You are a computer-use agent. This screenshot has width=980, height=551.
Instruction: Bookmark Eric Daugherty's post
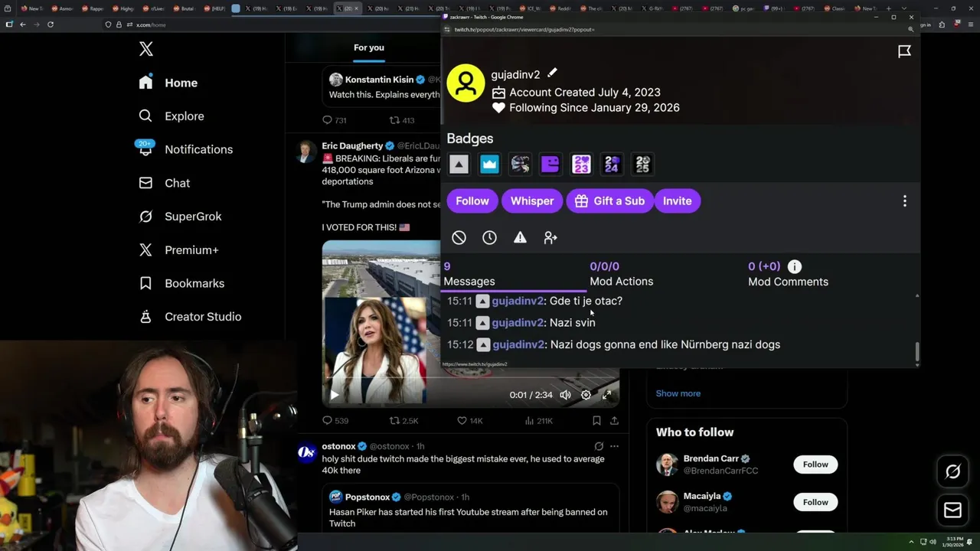596,421
